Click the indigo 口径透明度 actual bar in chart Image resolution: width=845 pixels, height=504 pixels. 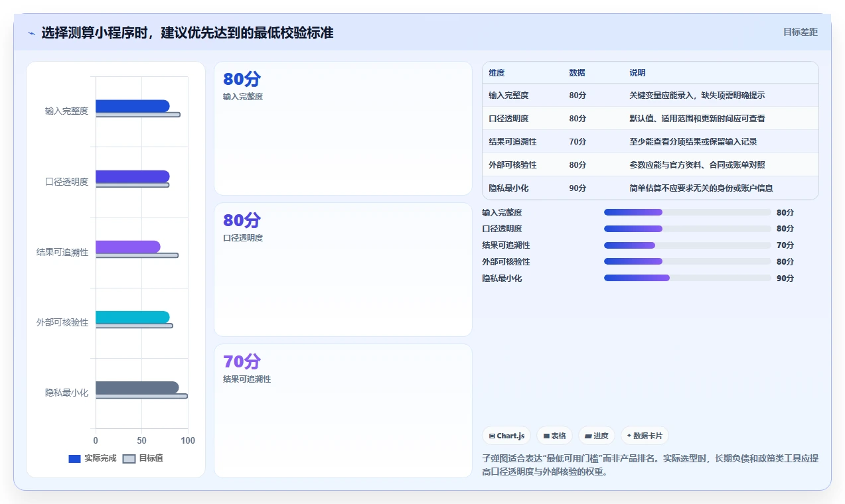pyautogui.click(x=133, y=176)
